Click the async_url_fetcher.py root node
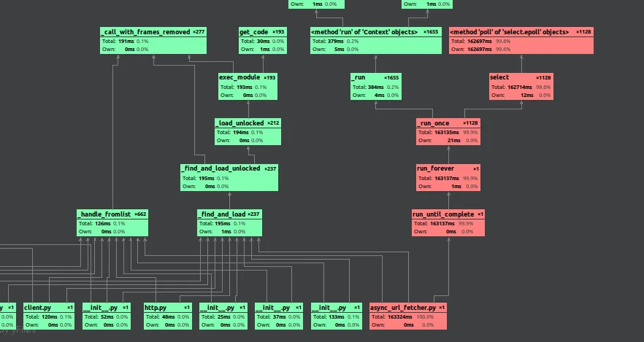The width and height of the screenshot is (644, 342). [408, 316]
